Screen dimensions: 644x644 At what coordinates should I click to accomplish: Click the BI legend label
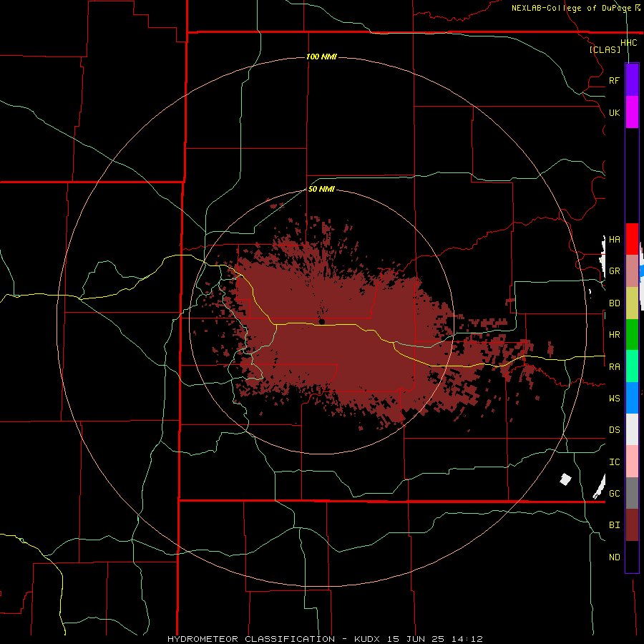pyautogui.click(x=614, y=525)
